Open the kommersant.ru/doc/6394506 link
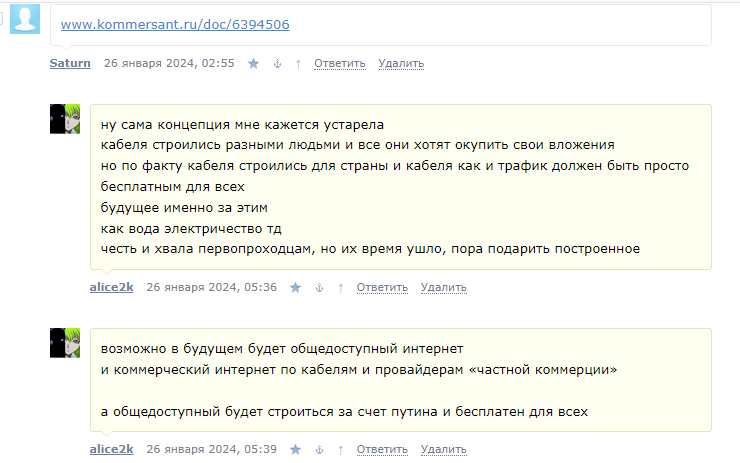This screenshot has width=740, height=463. [175, 25]
